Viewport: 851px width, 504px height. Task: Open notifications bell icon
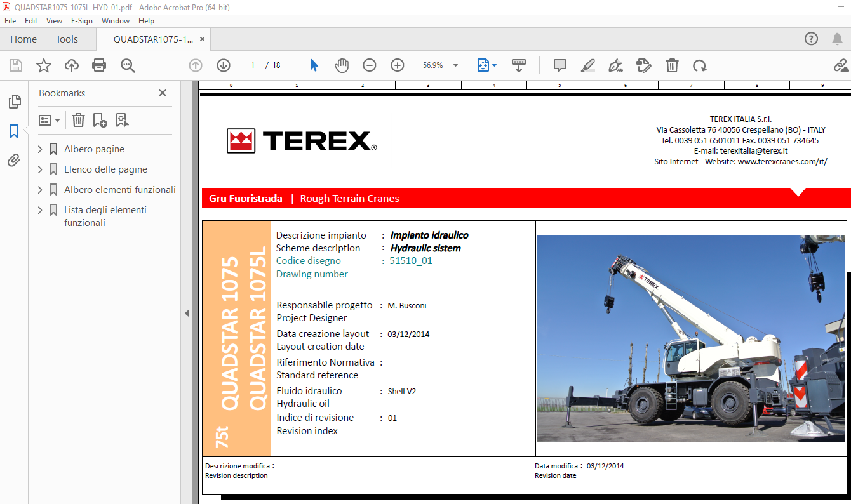[837, 39]
